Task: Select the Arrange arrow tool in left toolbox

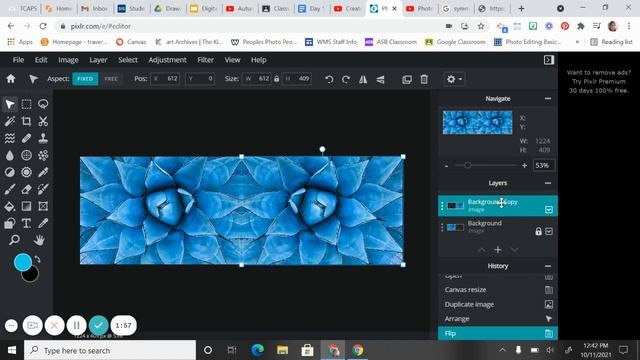Action: [x=10, y=104]
